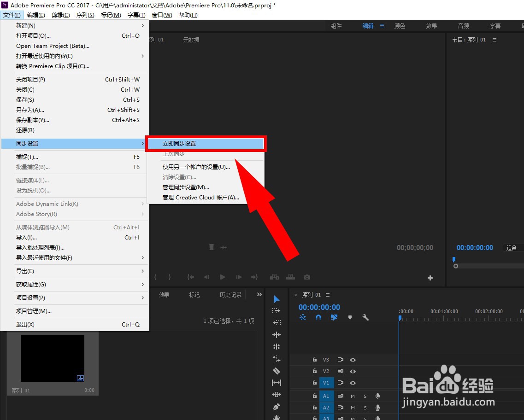This screenshot has width=524, height=420.
Task: Toggle Linked Selection icon in timeline
Action: [334, 317]
